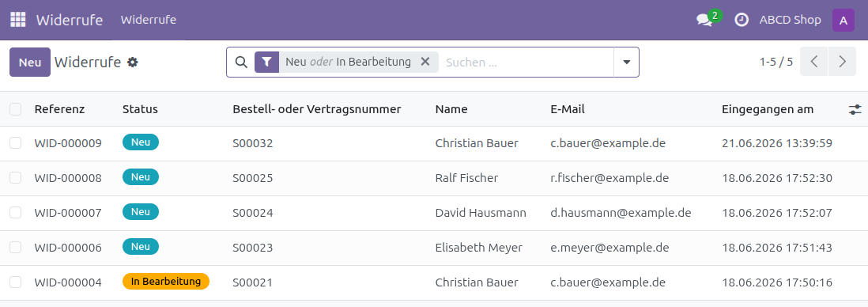Select the checkbox for WID-000006
The width and height of the screenshot is (868, 307).
(16, 247)
